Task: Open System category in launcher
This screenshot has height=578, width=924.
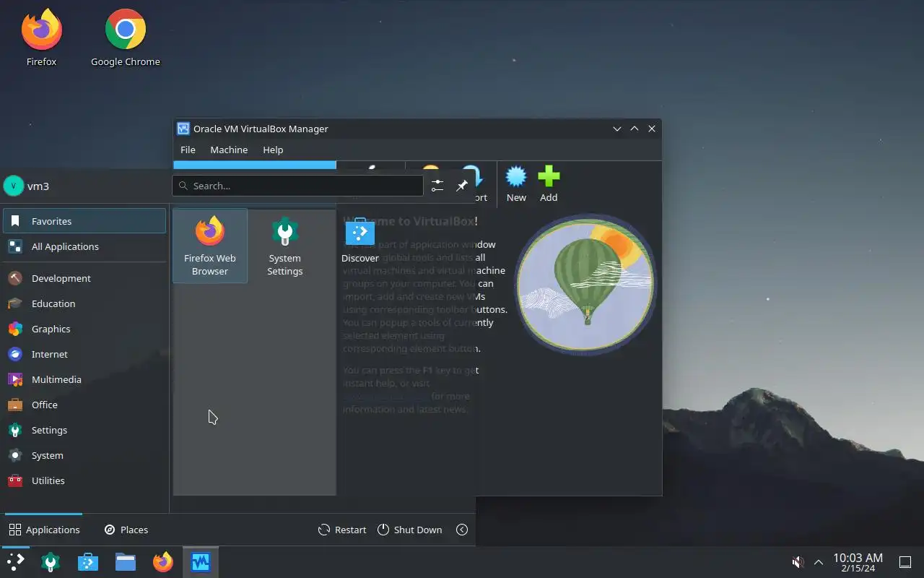Action: (84, 455)
